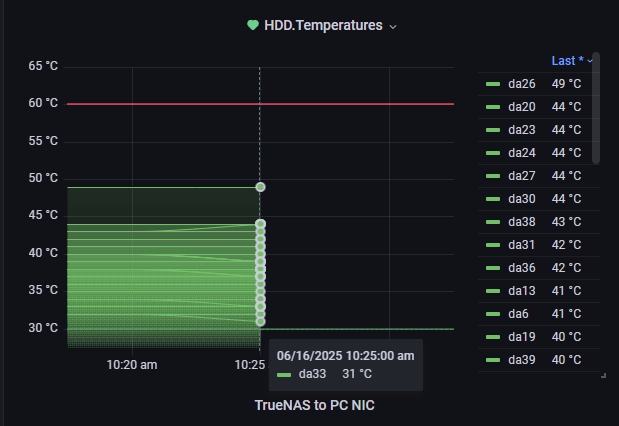619x426 pixels.
Task: Select the da31 legend label
Action: coord(521,245)
